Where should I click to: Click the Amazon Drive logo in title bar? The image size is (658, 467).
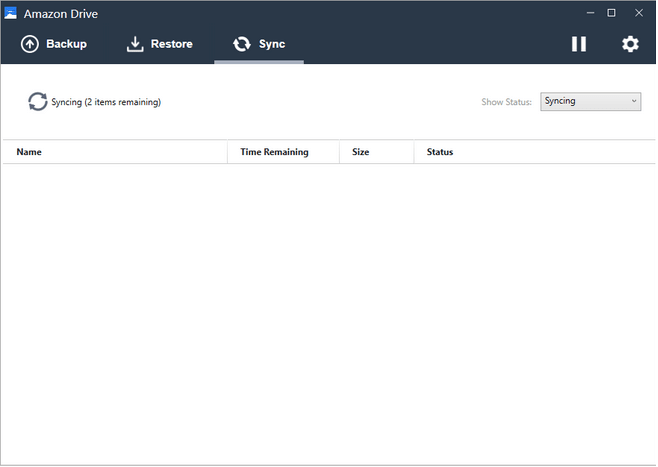point(11,13)
